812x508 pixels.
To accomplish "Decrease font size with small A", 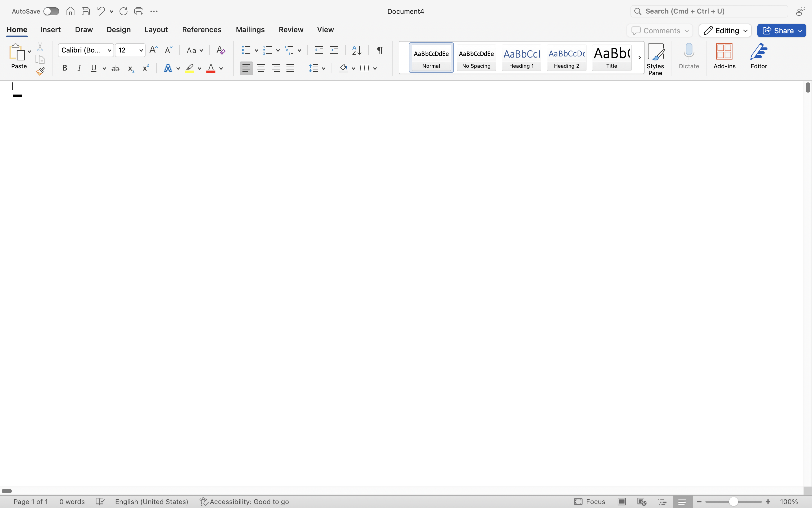I will coord(168,50).
